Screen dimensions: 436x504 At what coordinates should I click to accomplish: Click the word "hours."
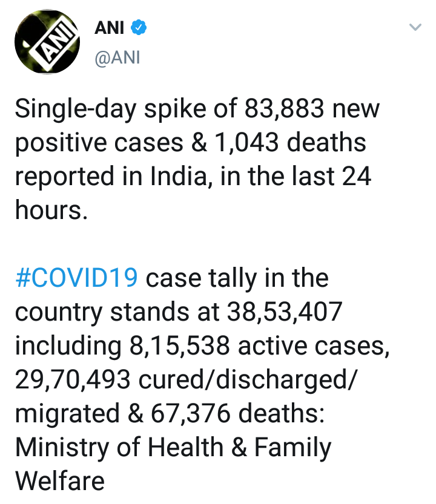click(51, 211)
